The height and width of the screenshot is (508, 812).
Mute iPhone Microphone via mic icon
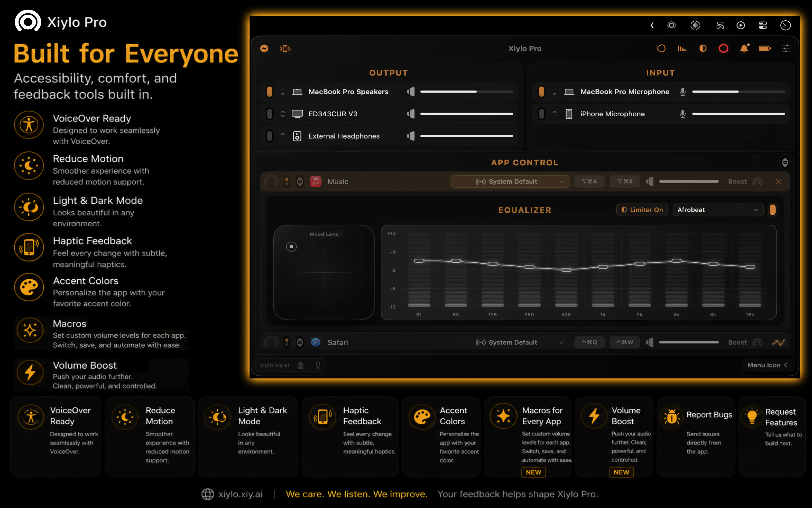[683, 114]
